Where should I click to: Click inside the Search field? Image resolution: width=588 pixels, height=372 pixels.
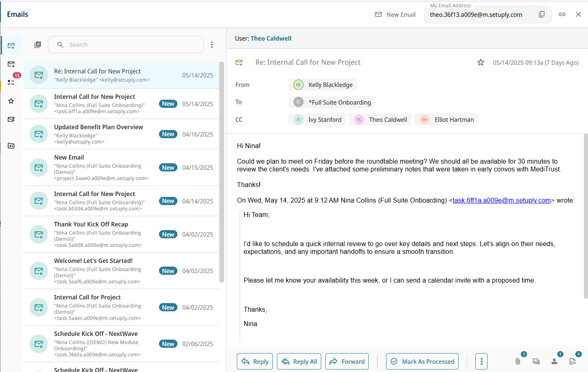tap(125, 44)
